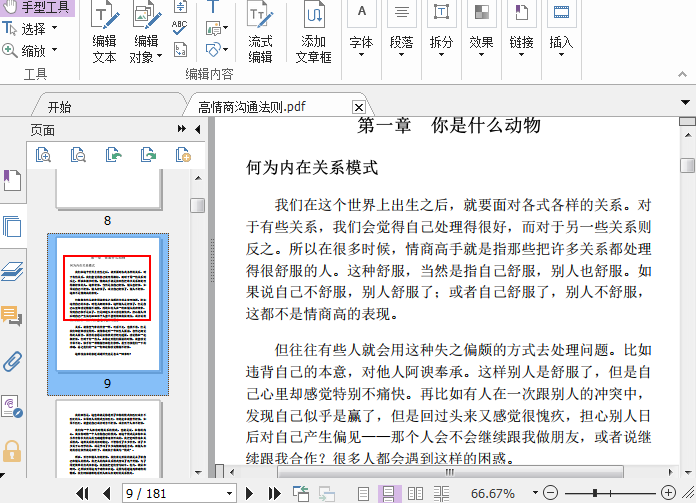Click the Reflow Edit (流式编辑) tool

260,32
